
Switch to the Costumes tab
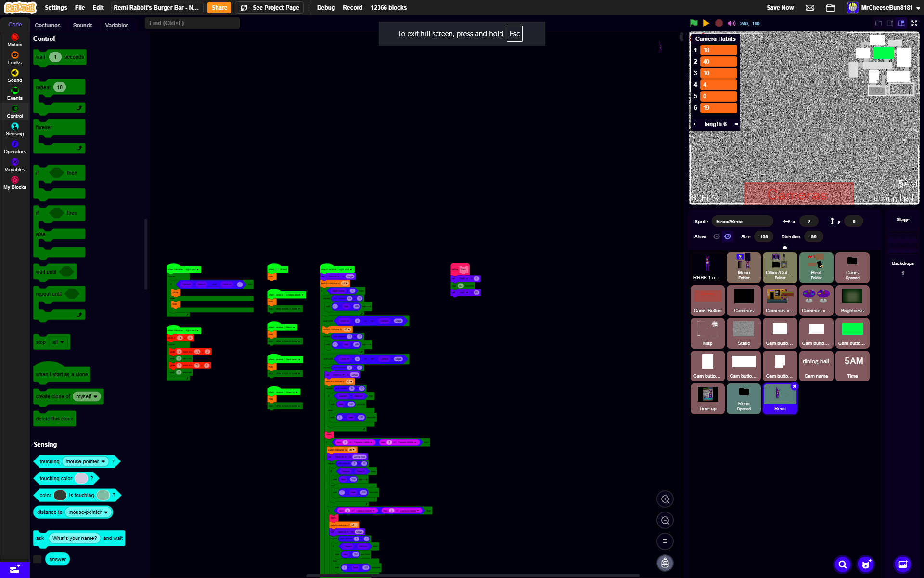click(48, 25)
